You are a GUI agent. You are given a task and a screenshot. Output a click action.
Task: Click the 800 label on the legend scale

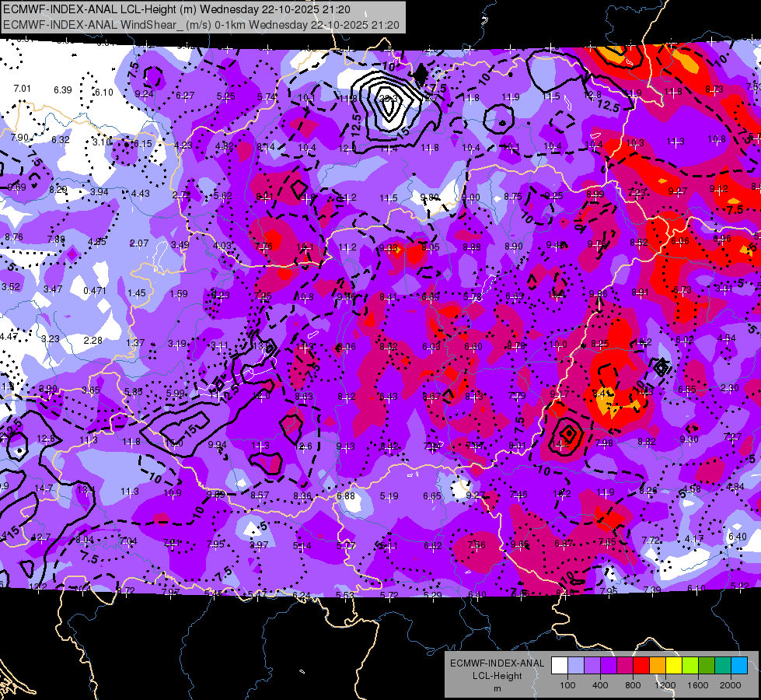[633, 685]
